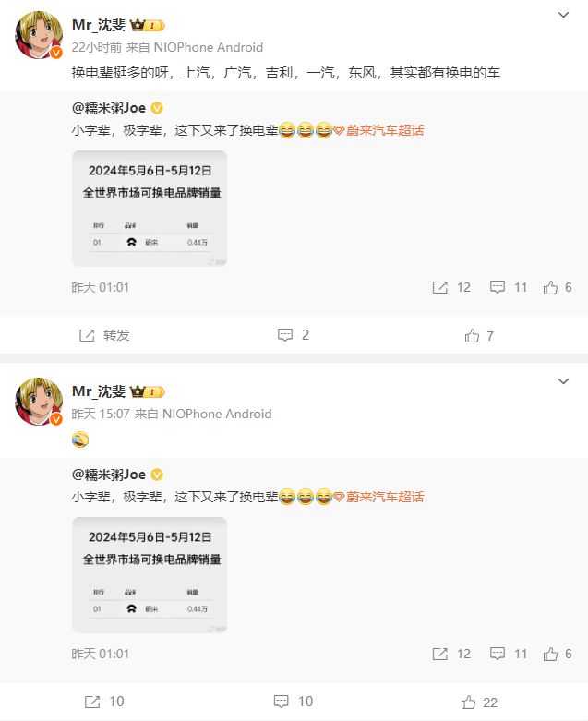
Task: Open the first post's chevron dropdown menu
Action: [563, 15]
